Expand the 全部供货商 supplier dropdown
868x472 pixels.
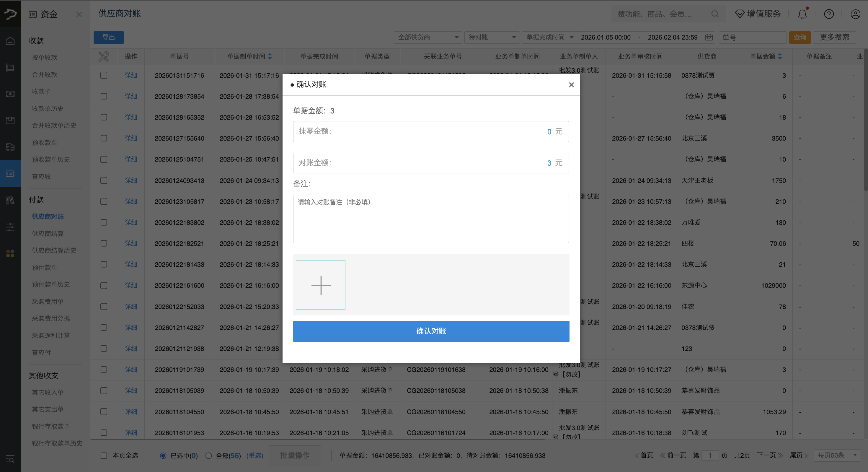(x=428, y=38)
